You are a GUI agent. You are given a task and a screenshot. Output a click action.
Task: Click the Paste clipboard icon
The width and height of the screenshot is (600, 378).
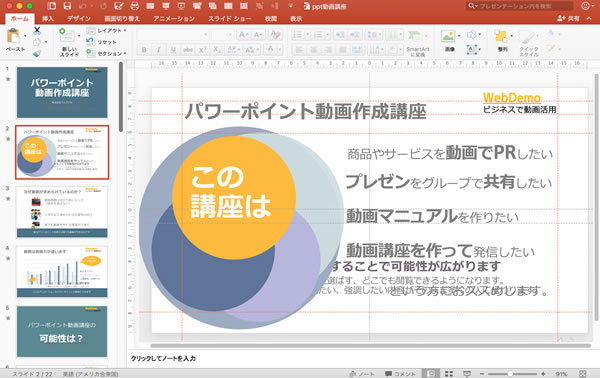pyautogui.click(x=13, y=36)
